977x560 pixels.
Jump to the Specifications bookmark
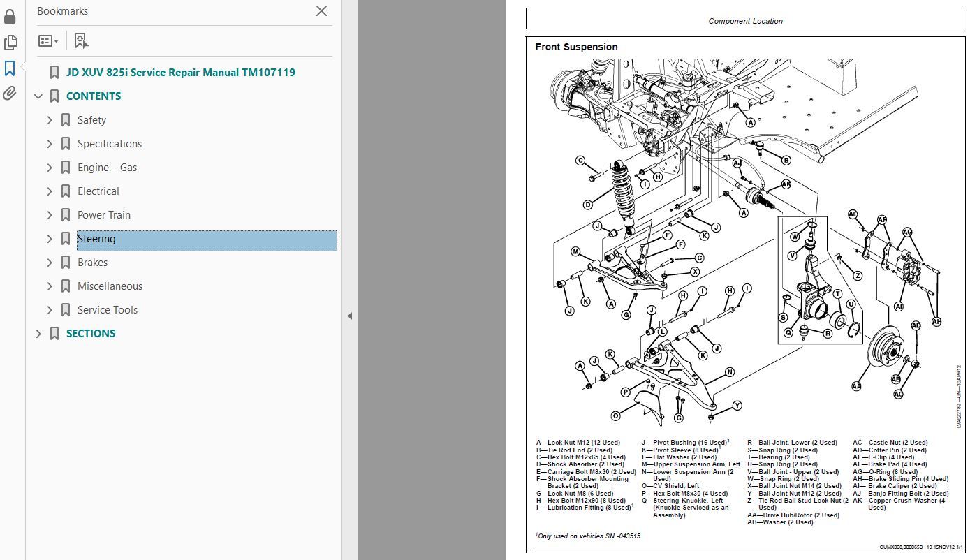[x=110, y=144]
